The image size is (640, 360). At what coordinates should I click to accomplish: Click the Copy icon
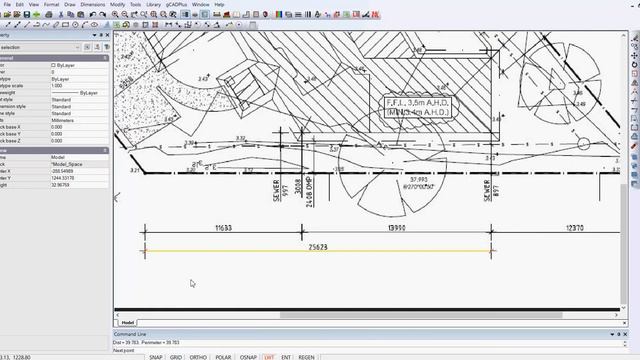pos(71,15)
